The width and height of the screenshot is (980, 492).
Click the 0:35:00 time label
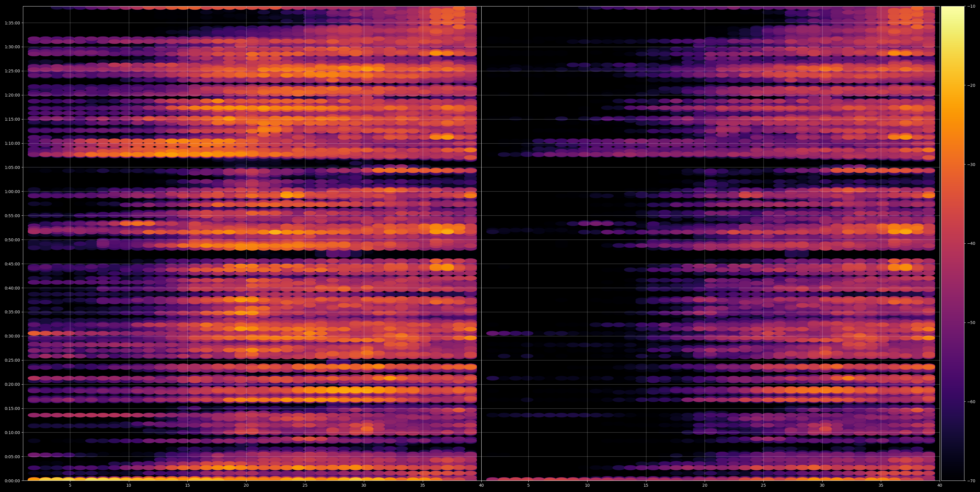click(x=12, y=312)
